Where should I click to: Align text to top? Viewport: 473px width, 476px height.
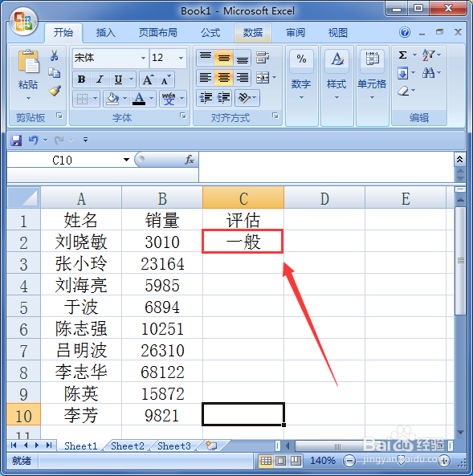pos(206,57)
